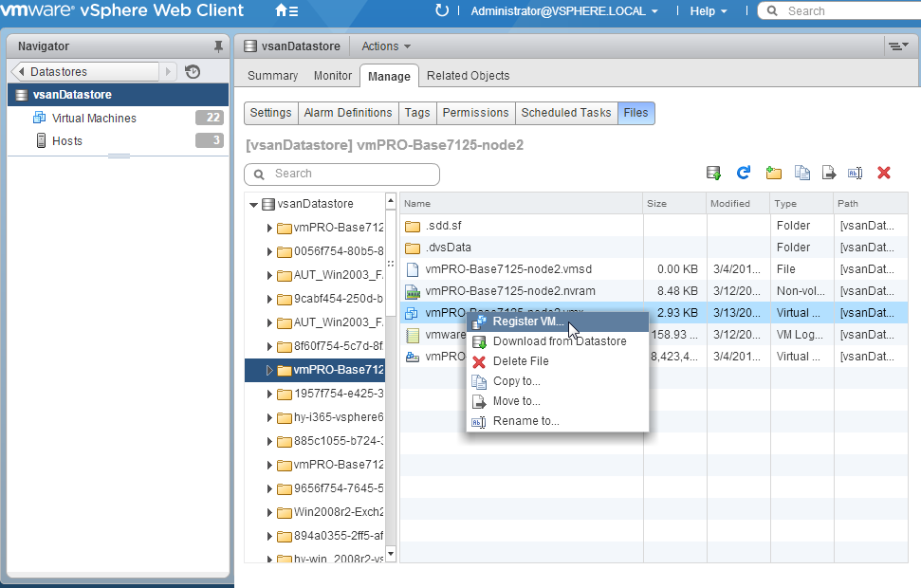Create a new folder in the datastore
This screenshot has width=921, height=588.
[773, 174]
